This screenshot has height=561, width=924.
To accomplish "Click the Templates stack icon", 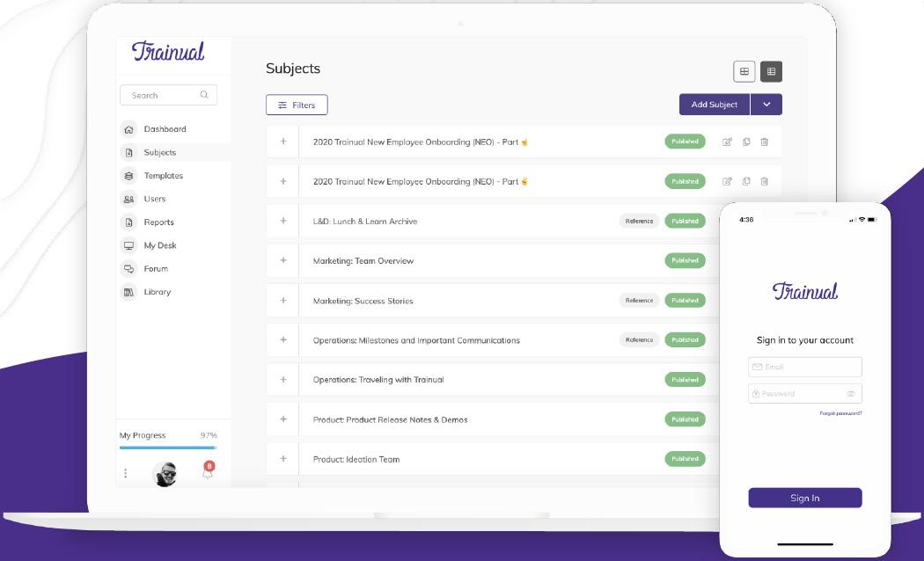I will point(128,176).
